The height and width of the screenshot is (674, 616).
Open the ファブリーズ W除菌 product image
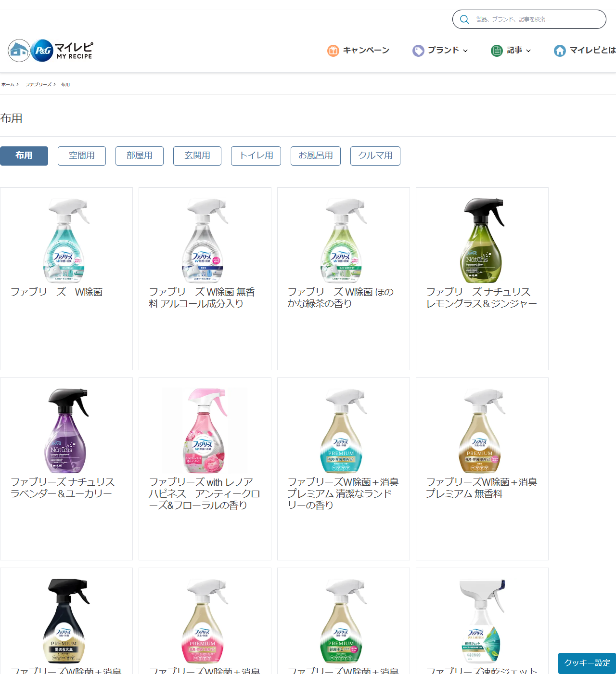point(66,241)
